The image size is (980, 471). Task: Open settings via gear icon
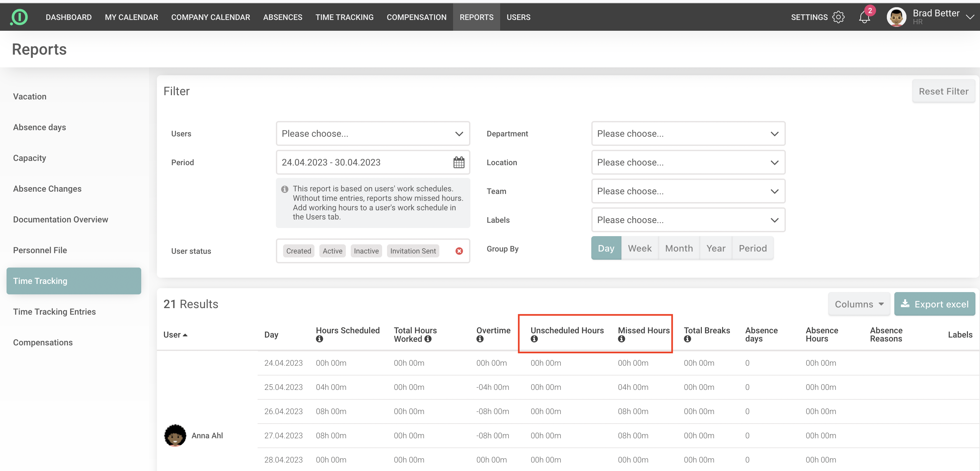pos(838,17)
